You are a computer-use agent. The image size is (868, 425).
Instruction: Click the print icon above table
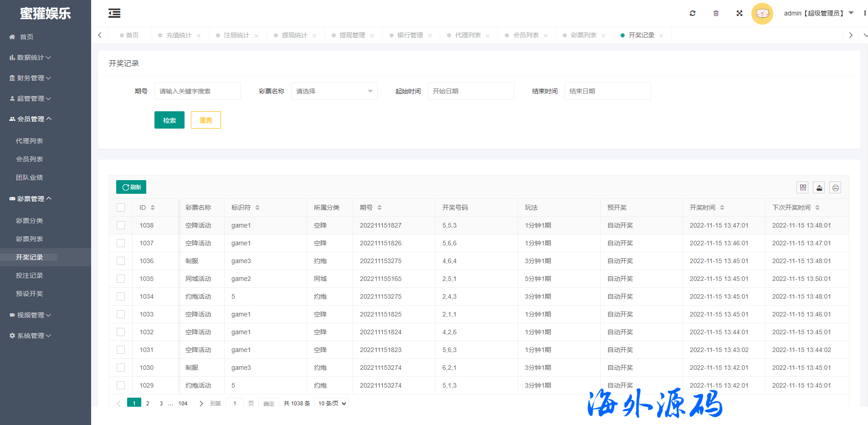pyautogui.click(x=835, y=187)
